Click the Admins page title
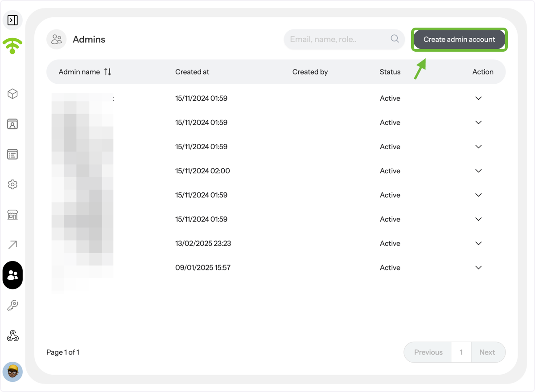This screenshot has width=535, height=392. click(89, 39)
